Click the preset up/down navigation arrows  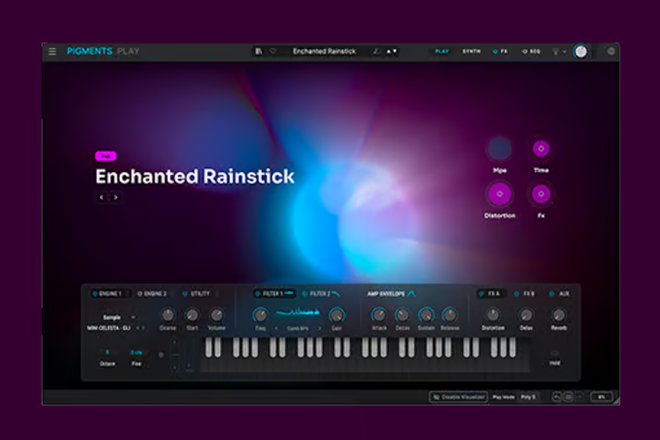(392, 51)
